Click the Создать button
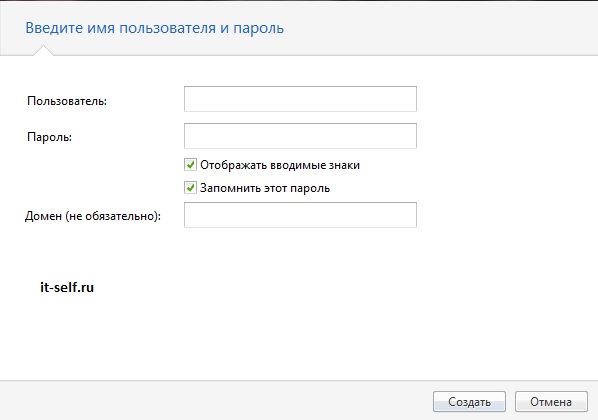Screen dimensions: 598x420 pyautogui.click(x=469, y=402)
